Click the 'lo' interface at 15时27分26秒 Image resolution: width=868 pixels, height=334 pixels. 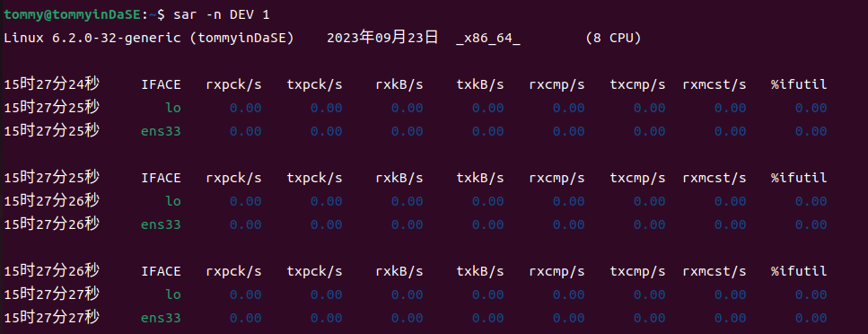173,201
